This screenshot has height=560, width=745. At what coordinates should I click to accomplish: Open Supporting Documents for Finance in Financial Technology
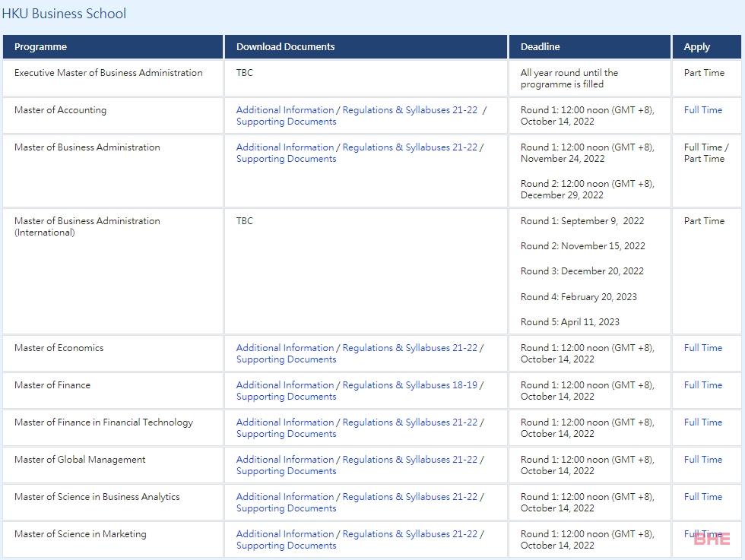[286, 434]
